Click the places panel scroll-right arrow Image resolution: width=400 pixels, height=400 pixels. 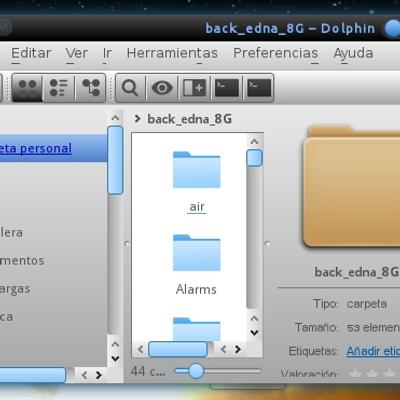(99, 375)
